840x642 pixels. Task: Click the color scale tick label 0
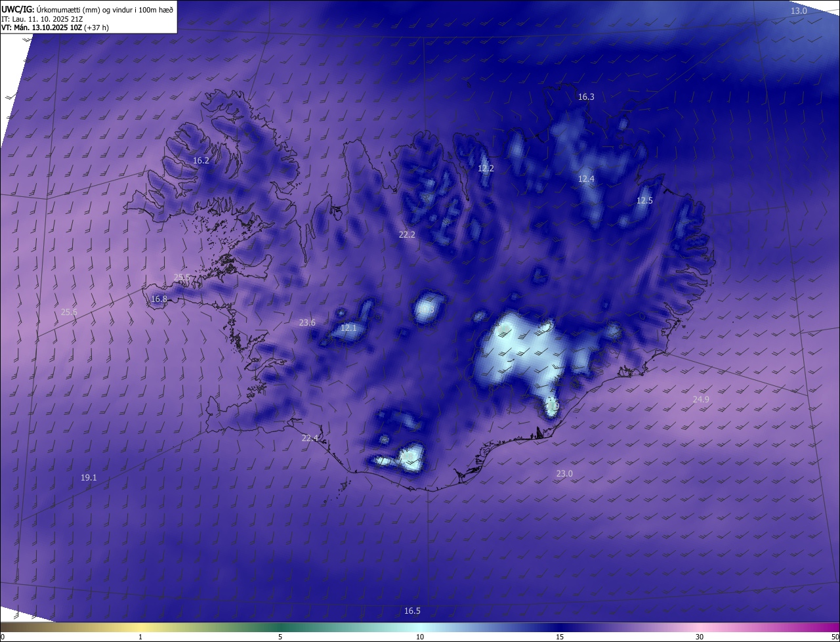(3, 637)
